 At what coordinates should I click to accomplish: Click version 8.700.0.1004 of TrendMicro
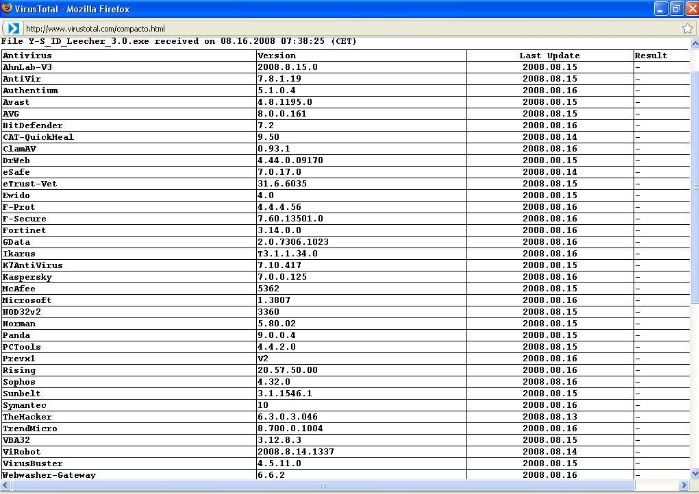[x=290, y=428]
